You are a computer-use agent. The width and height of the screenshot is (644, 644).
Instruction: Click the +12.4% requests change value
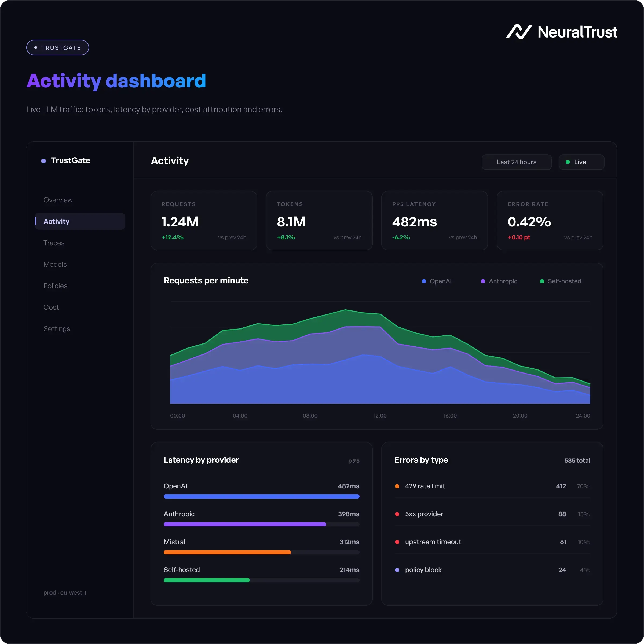point(172,237)
